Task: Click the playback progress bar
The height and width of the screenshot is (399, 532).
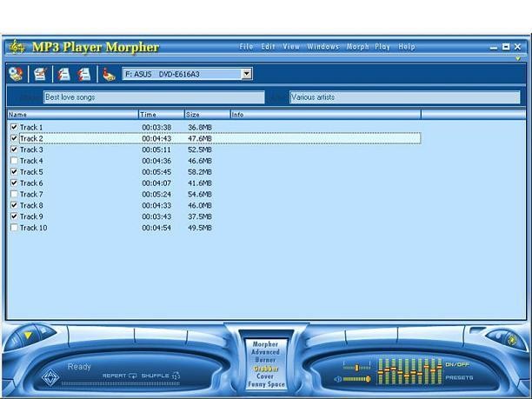Action: coord(121,383)
